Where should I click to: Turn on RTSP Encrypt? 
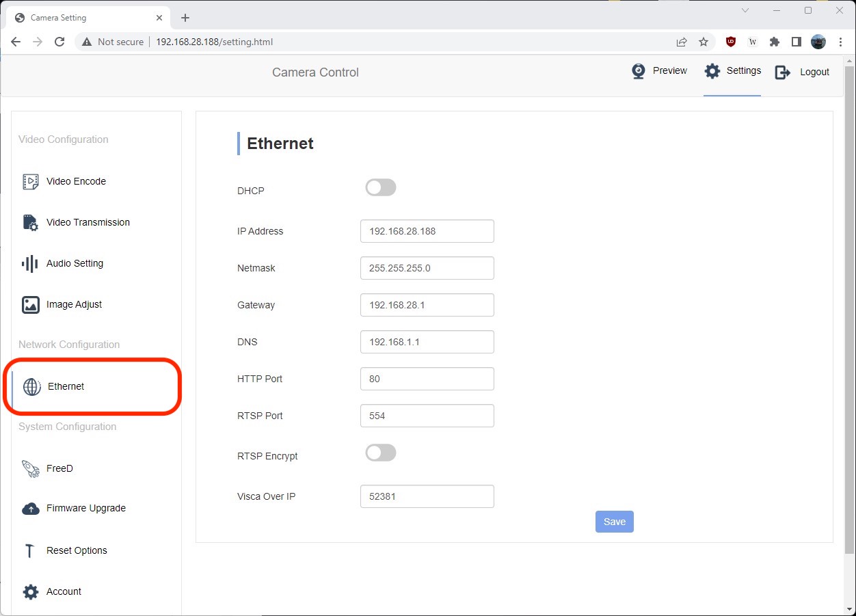coord(380,452)
